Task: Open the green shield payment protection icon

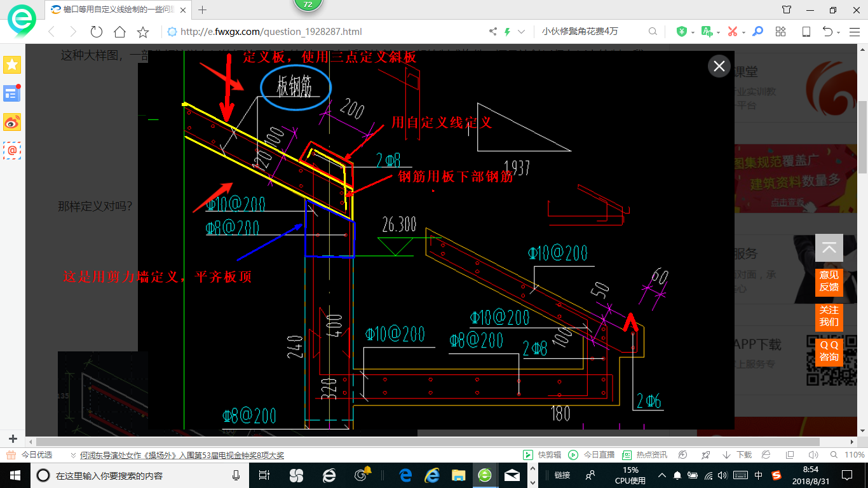Action: (x=682, y=32)
